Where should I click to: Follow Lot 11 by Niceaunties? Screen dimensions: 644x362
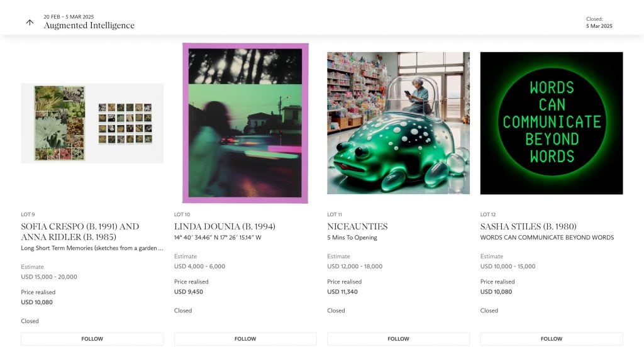[x=398, y=339]
